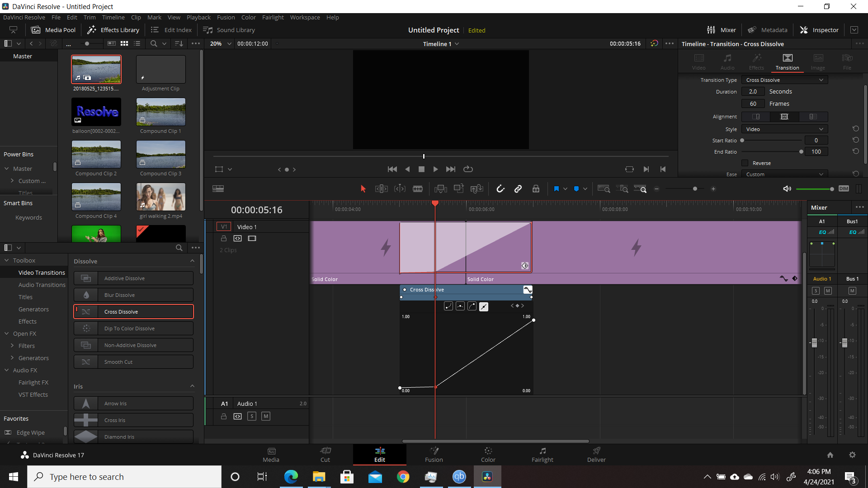868x488 pixels.
Task: Click Go to First Frame
Action: 392,169
